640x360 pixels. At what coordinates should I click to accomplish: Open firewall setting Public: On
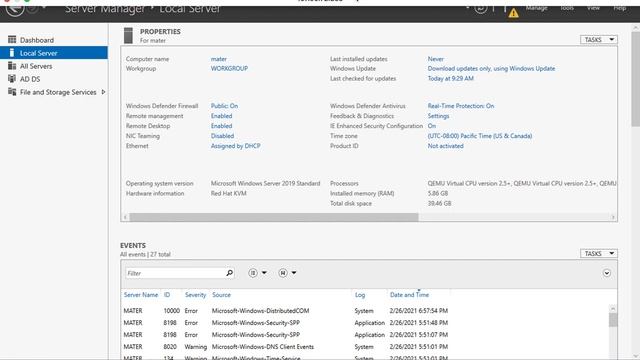click(224, 106)
